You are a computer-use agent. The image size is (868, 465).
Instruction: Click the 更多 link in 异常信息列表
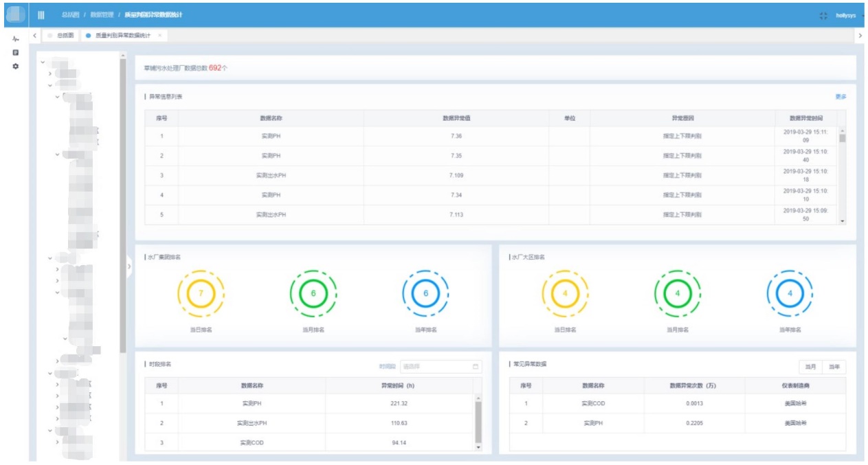pos(841,97)
